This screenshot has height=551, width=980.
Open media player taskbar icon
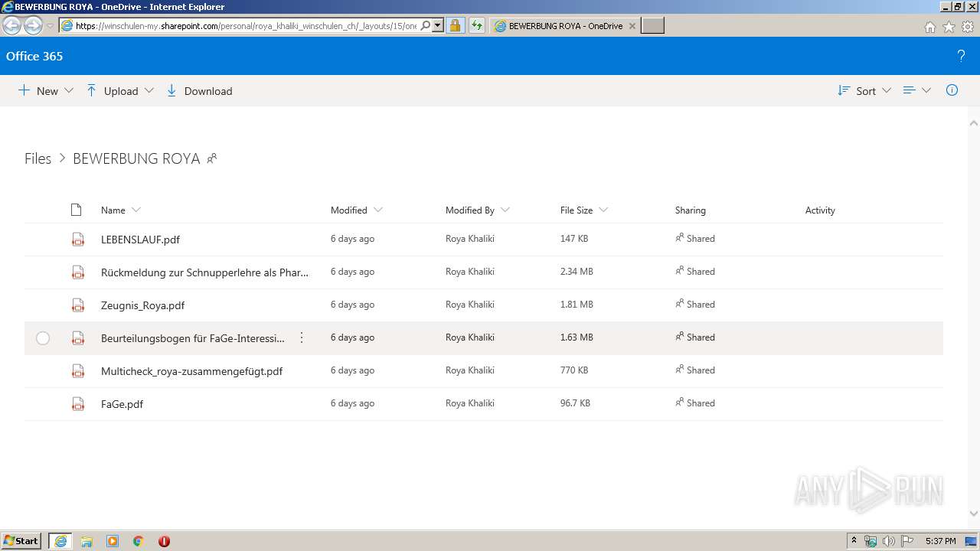tap(113, 541)
